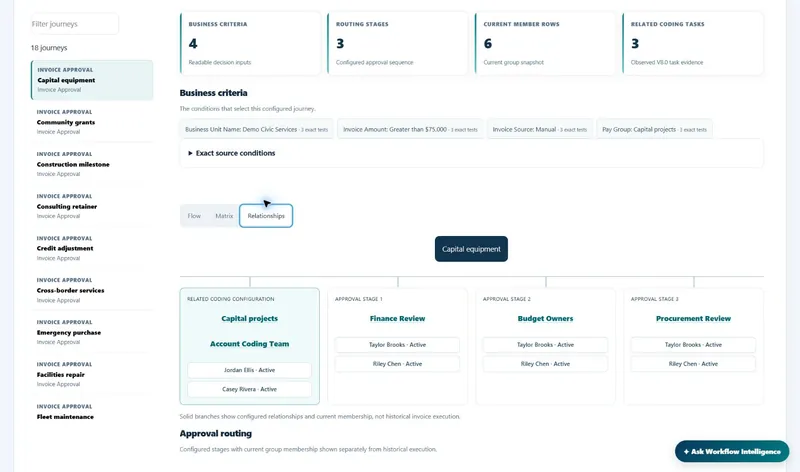The image size is (800, 472).
Task: Open the Fleet maintenance journey
Action: click(92, 412)
